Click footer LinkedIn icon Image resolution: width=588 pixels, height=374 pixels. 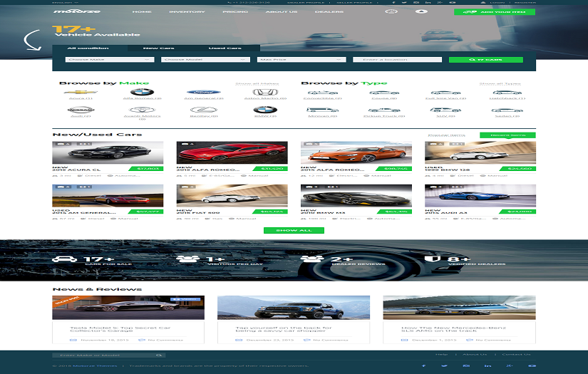(x=488, y=365)
